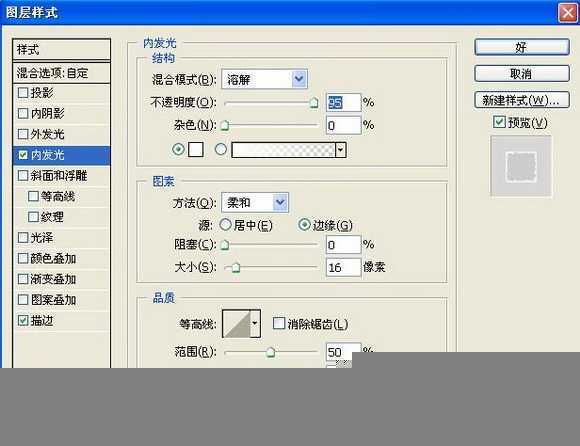The image size is (580, 446).
Task: Expand the 等高线 contour picker arrow
Action: click(255, 324)
